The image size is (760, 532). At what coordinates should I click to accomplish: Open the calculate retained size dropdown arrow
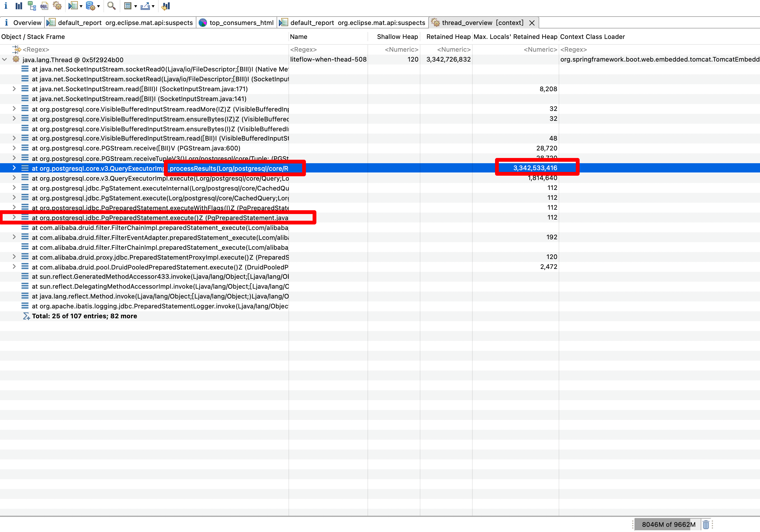point(135,6)
